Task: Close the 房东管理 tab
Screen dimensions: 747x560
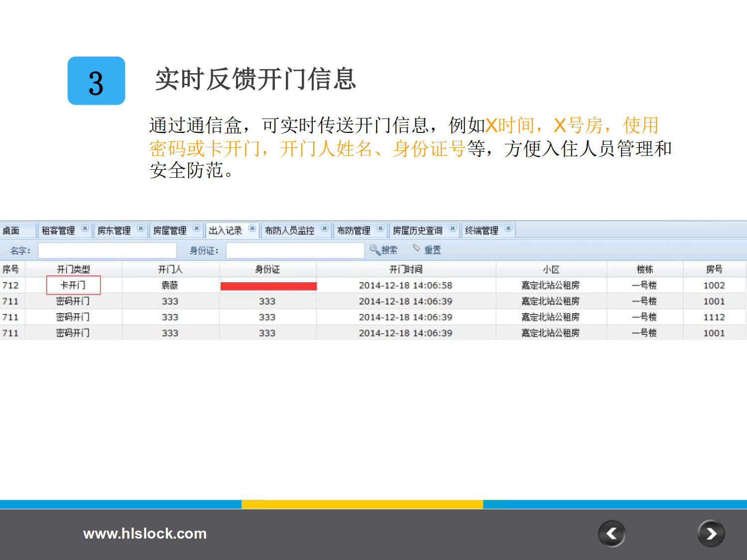Action: tap(141, 228)
